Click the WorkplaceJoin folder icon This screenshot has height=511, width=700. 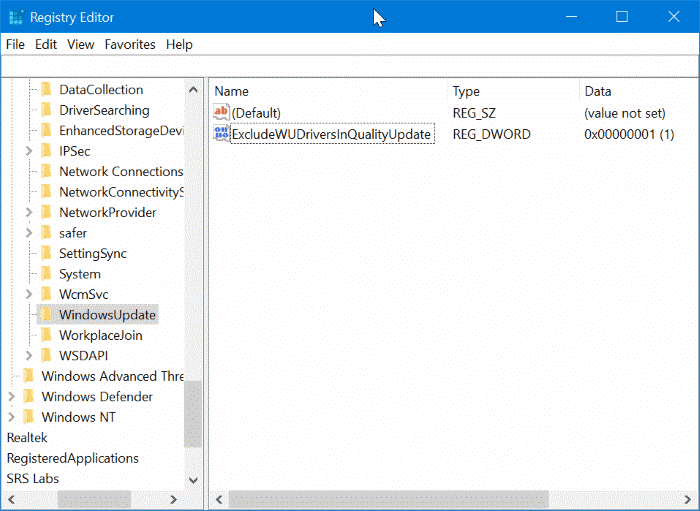point(46,336)
